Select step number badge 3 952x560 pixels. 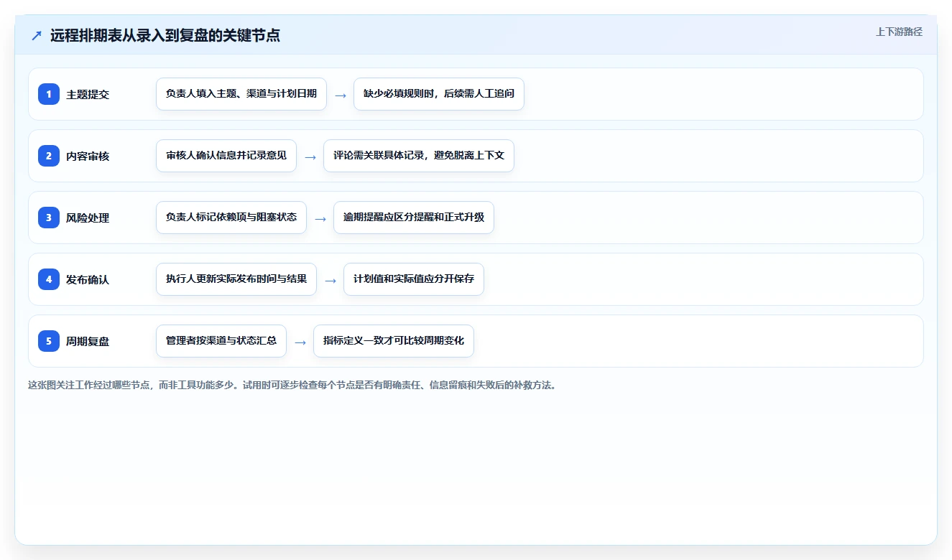point(49,218)
